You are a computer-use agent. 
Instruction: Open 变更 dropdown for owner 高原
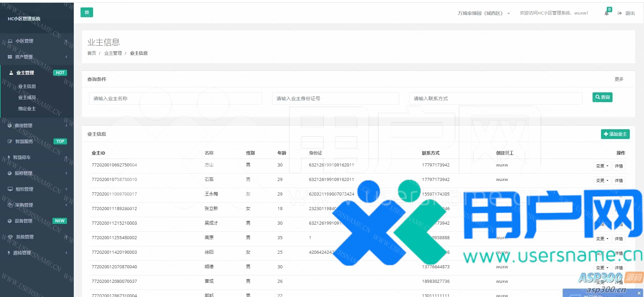(602, 239)
